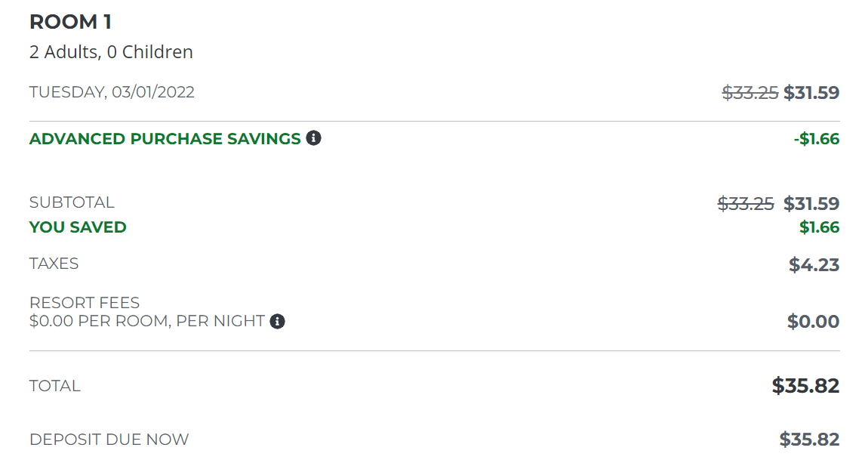868x466 pixels.
Task: Click the SUBTOTAL row
Action: [x=72, y=202]
